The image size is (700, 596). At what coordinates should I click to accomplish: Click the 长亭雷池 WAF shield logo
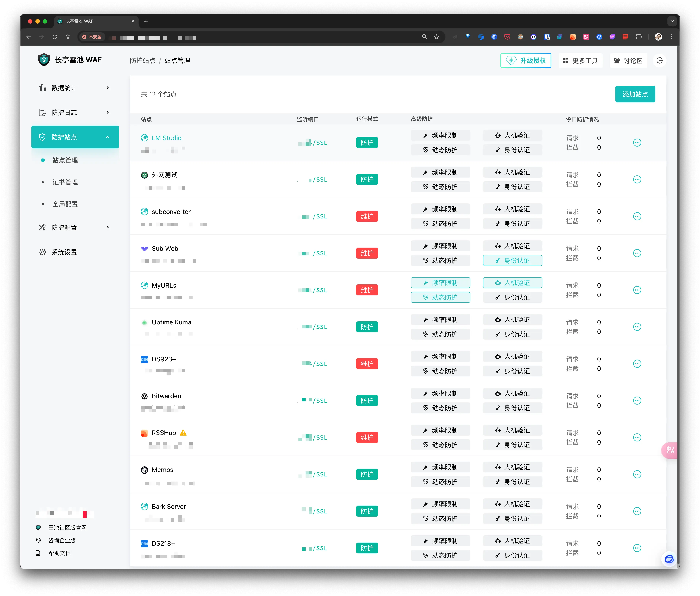point(44,60)
